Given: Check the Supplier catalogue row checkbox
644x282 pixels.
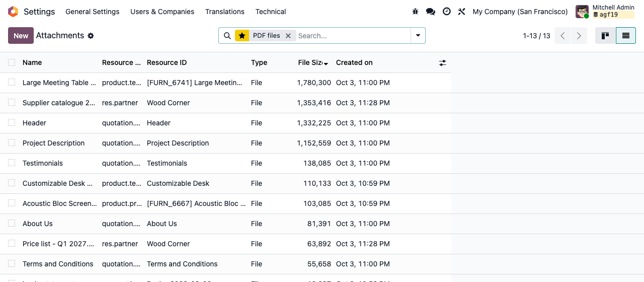Looking at the screenshot, I should coord(12,102).
